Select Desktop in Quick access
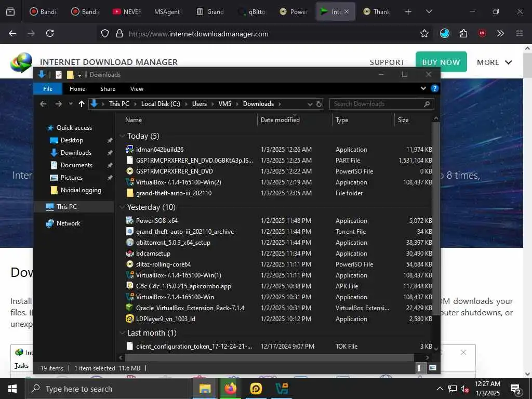The height and width of the screenshot is (399, 532). pyautogui.click(x=72, y=140)
